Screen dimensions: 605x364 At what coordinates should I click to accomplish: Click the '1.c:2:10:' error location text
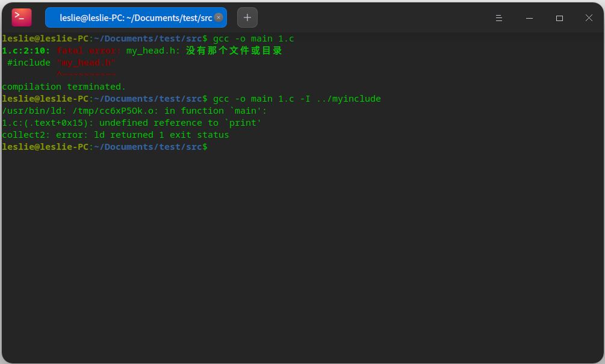coord(26,51)
